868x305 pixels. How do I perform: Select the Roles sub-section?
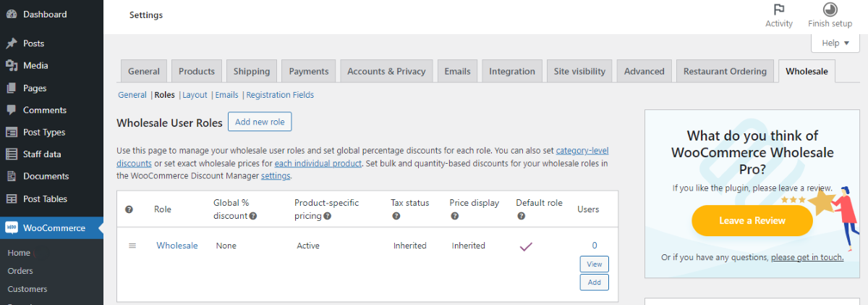click(165, 95)
